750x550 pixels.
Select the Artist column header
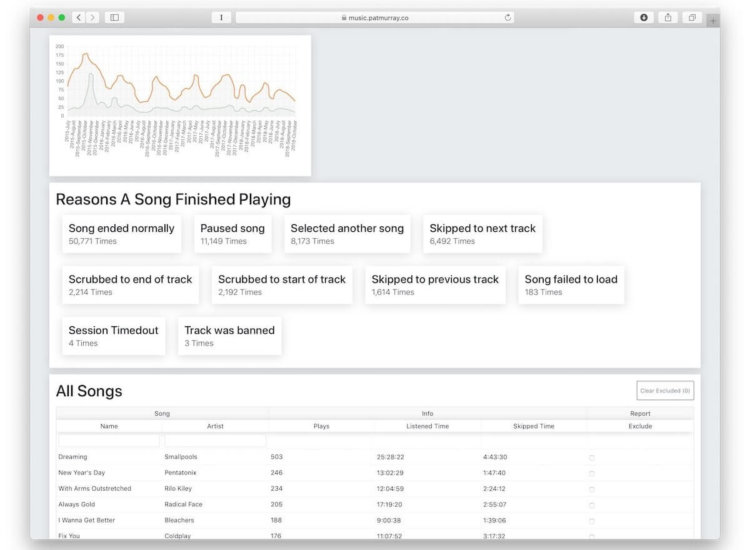pos(215,426)
